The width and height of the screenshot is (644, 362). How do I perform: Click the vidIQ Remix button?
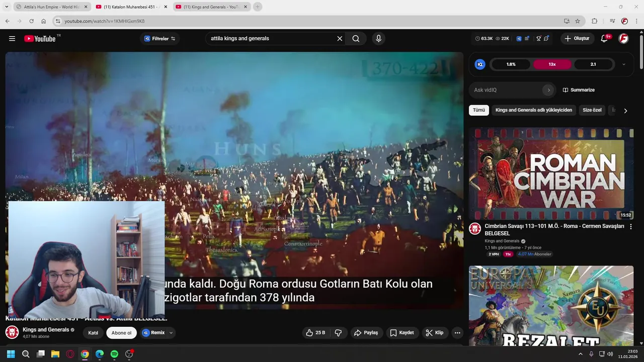[154, 333]
